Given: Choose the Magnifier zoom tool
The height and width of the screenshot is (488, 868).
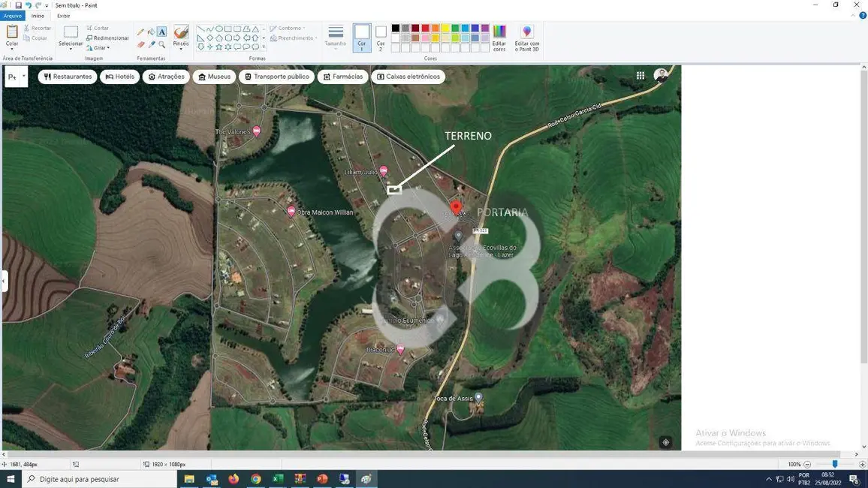Looking at the screenshot, I should click(x=161, y=44).
